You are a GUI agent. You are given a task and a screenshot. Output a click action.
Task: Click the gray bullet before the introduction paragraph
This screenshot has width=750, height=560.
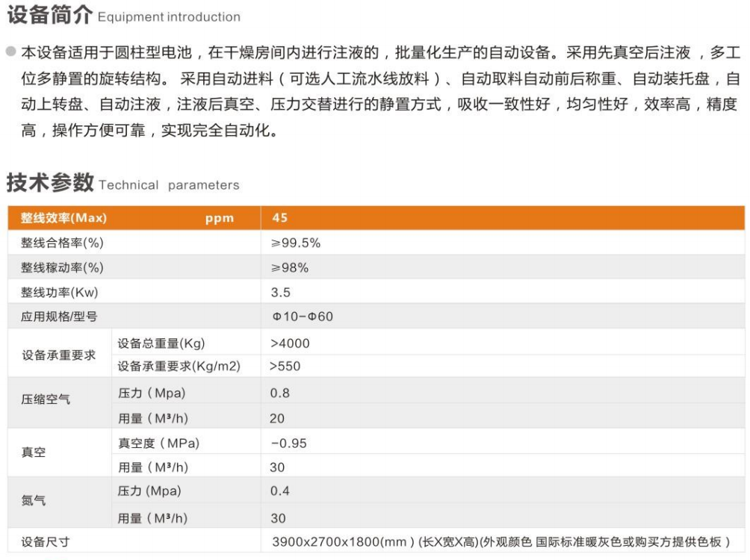(11, 52)
